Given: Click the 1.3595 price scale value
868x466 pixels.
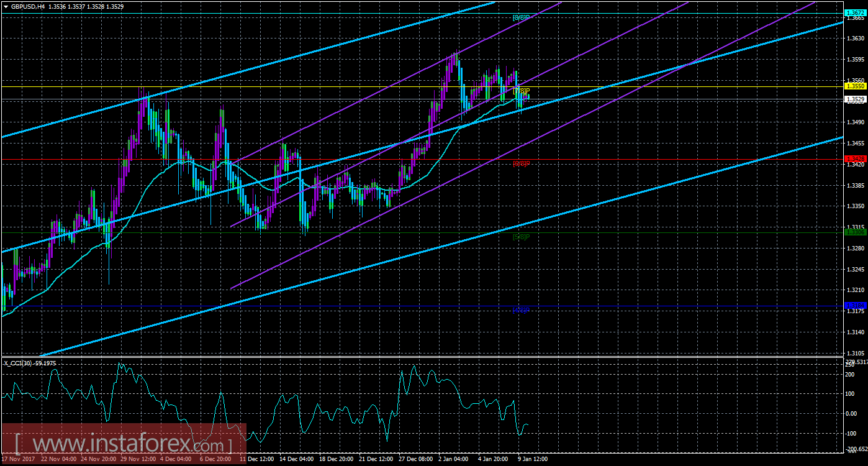Looking at the screenshot, I should 855,60.
